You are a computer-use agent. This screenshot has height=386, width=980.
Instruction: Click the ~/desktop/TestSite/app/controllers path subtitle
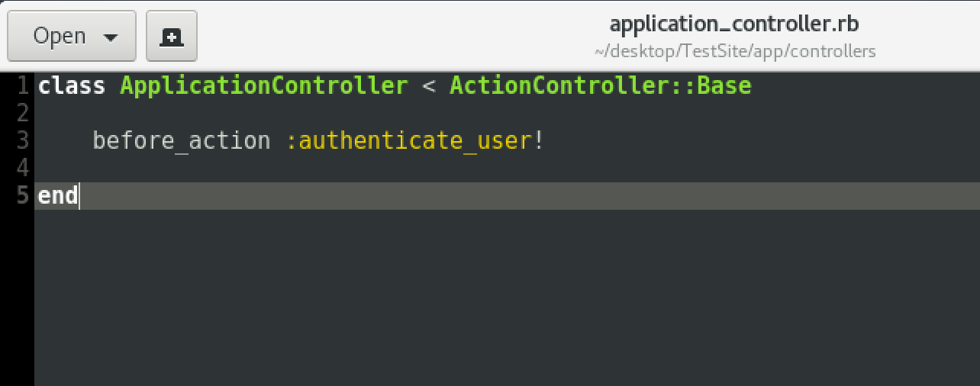pos(734,51)
